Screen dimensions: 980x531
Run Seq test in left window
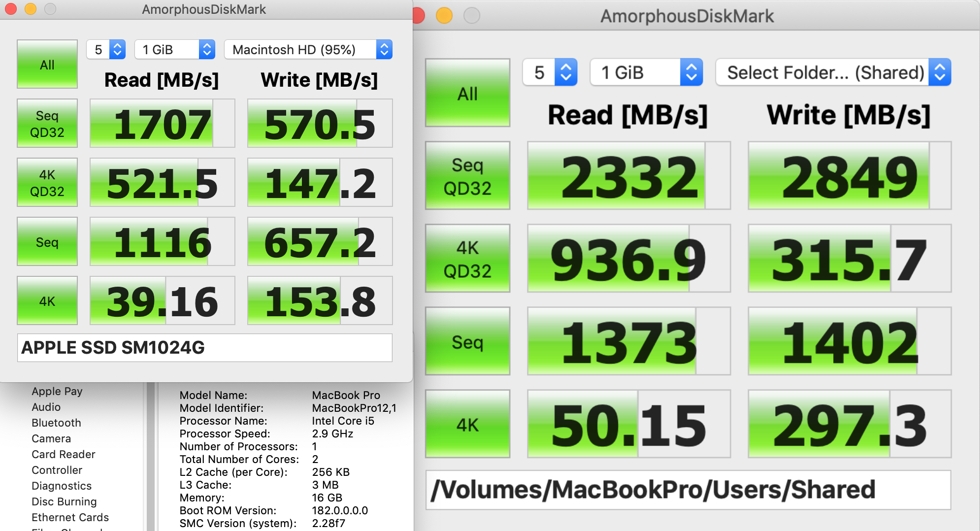pyautogui.click(x=47, y=241)
